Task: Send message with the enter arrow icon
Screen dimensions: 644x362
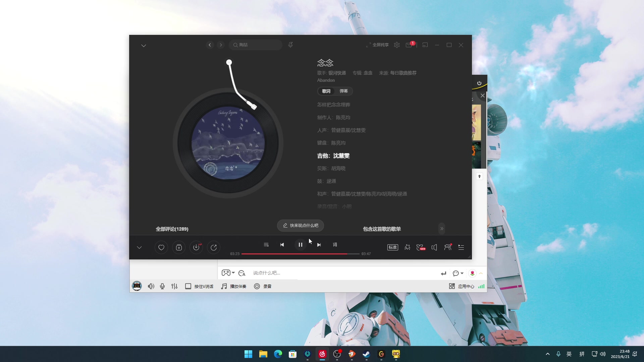Action: coord(443,274)
